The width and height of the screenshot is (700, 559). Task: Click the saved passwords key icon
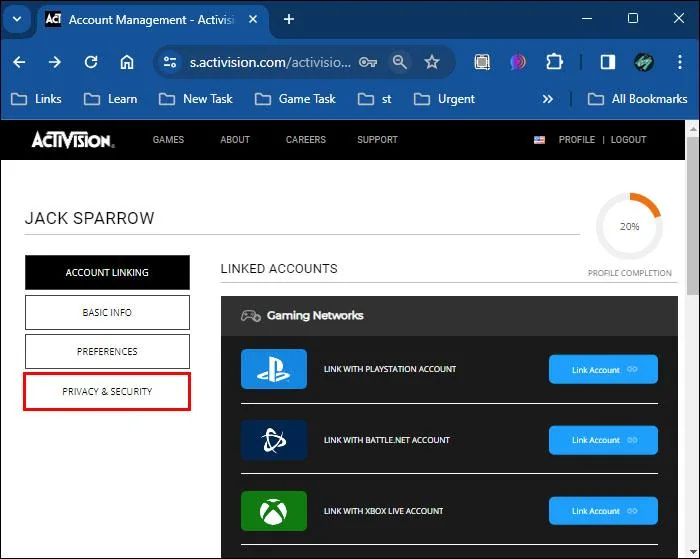tap(368, 62)
